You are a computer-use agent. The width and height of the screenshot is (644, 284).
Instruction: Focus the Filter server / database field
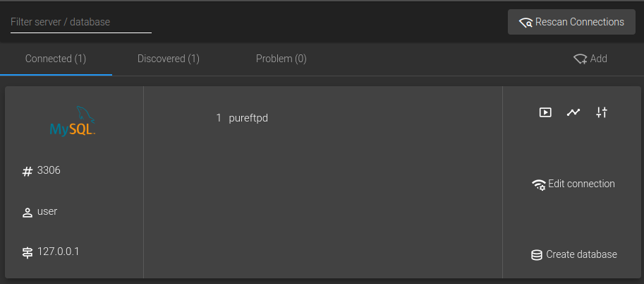81,22
